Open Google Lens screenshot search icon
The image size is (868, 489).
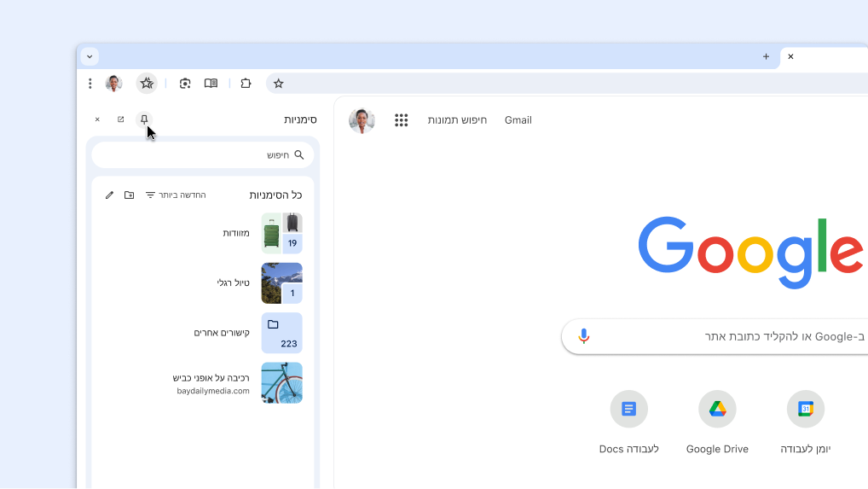click(x=185, y=84)
